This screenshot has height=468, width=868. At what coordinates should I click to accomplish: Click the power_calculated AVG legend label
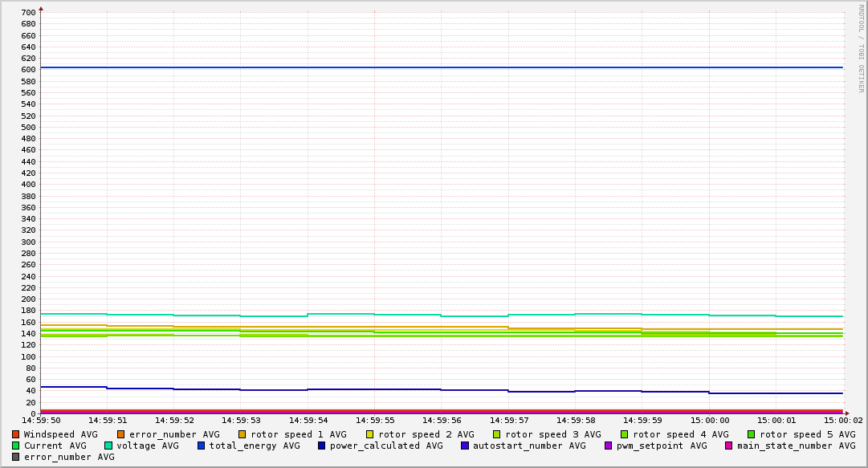pyautogui.click(x=386, y=446)
